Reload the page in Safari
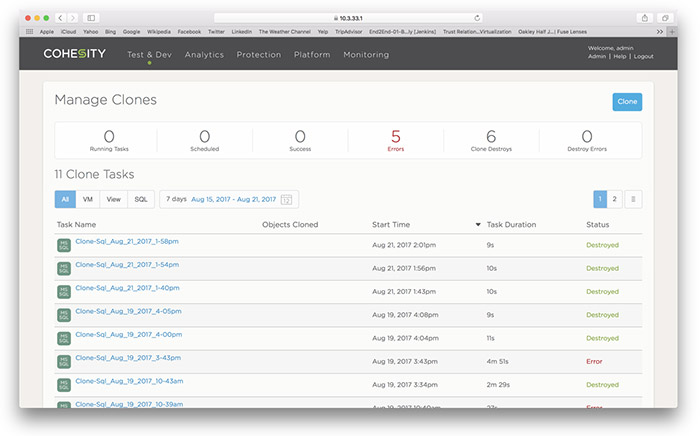The width and height of the screenshot is (700, 436). point(477,18)
